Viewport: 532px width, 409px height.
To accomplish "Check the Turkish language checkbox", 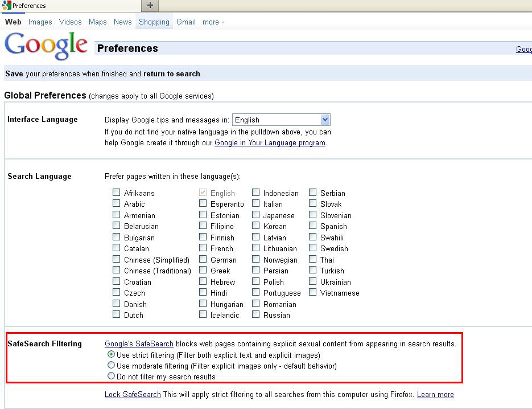I will click(x=313, y=270).
